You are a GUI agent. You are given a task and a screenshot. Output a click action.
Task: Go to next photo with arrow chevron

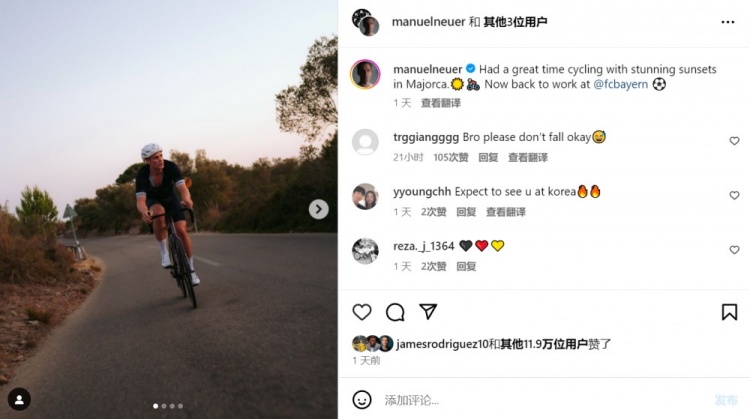tap(319, 209)
